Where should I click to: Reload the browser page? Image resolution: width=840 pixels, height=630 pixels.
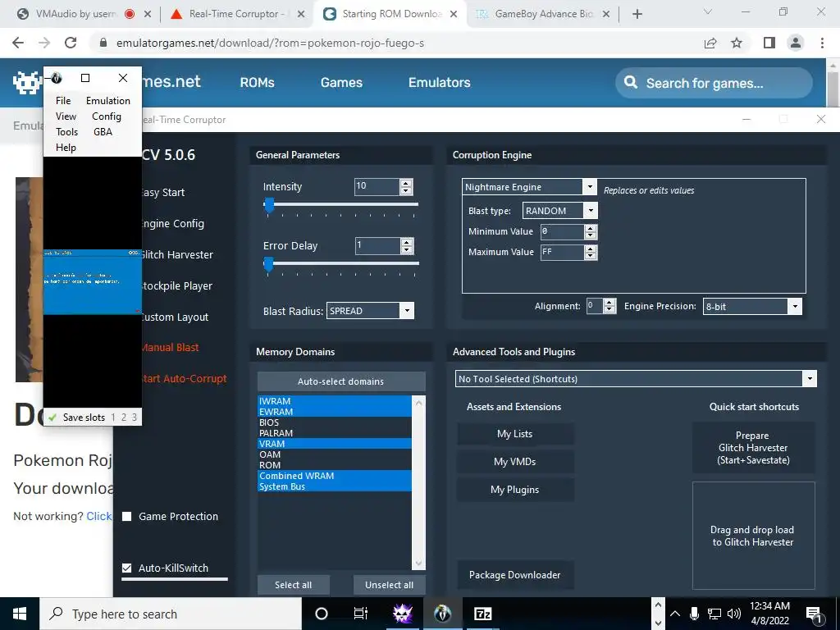(x=71, y=43)
